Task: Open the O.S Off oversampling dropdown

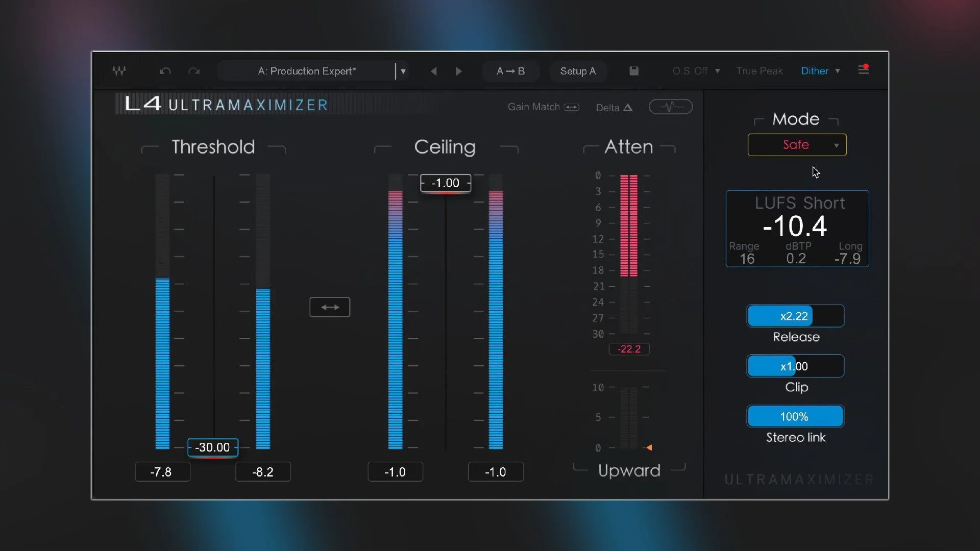Action: coord(696,71)
